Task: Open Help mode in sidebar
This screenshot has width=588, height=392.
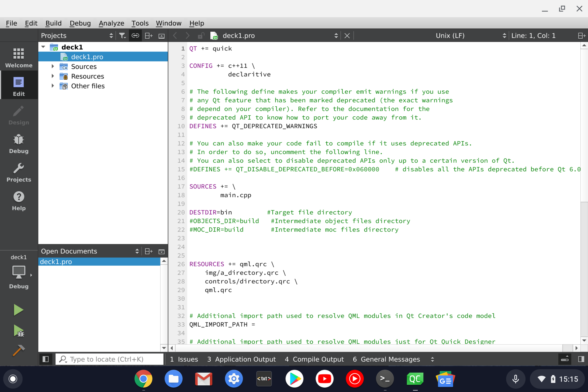Action: (19, 201)
